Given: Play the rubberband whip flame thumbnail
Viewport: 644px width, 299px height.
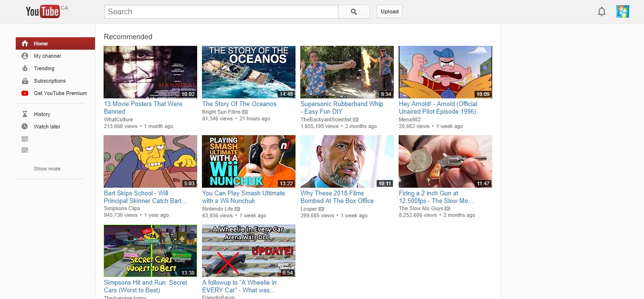Looking at the screenshot, I should (347, 72).
